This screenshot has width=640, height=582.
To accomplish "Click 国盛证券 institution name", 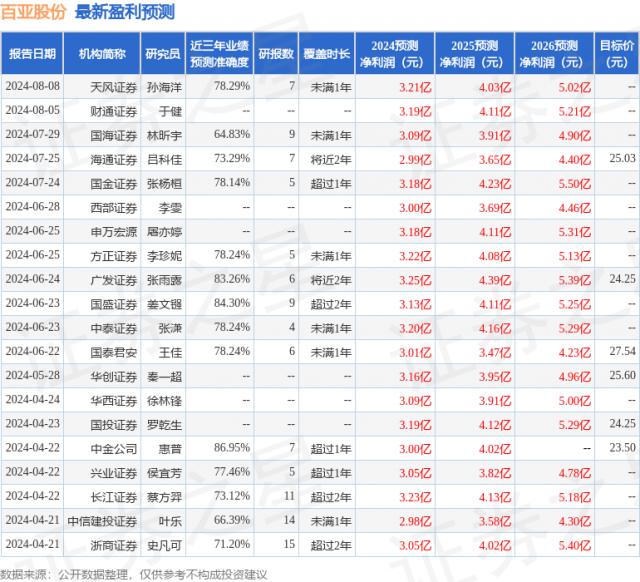I will [113, 304].
